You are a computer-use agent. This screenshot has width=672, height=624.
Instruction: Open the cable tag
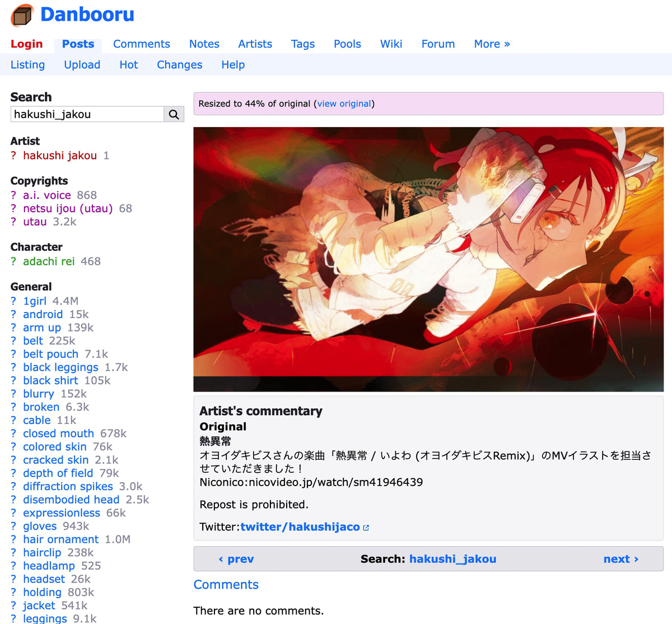coord(37,420)
